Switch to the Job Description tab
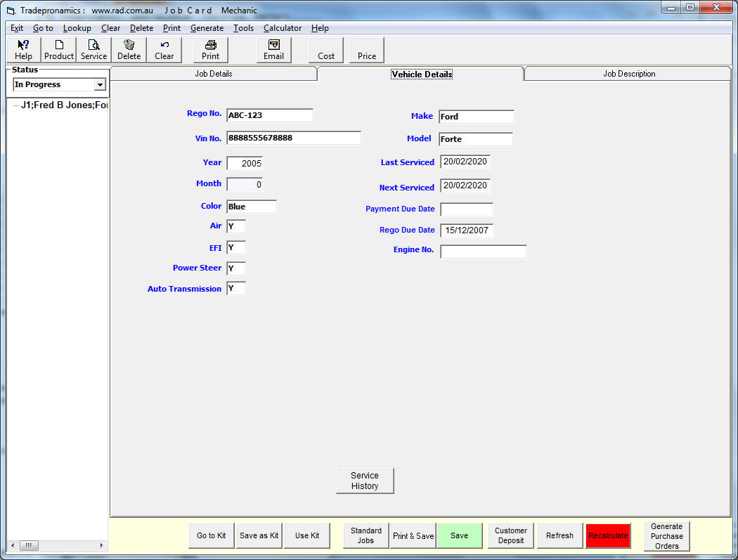The width and height of the screenshot is (738, 560). pos(628,74)
